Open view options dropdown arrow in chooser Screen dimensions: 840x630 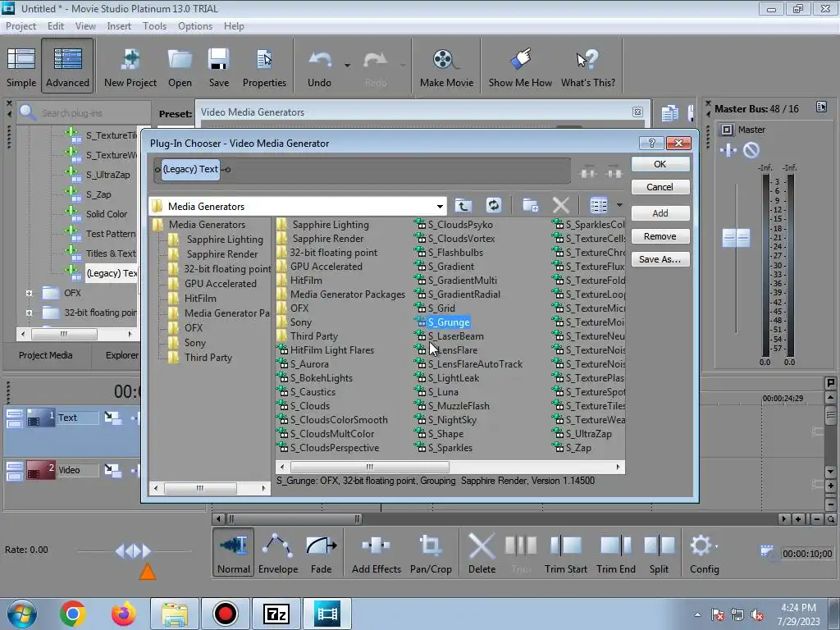(619, 205)
